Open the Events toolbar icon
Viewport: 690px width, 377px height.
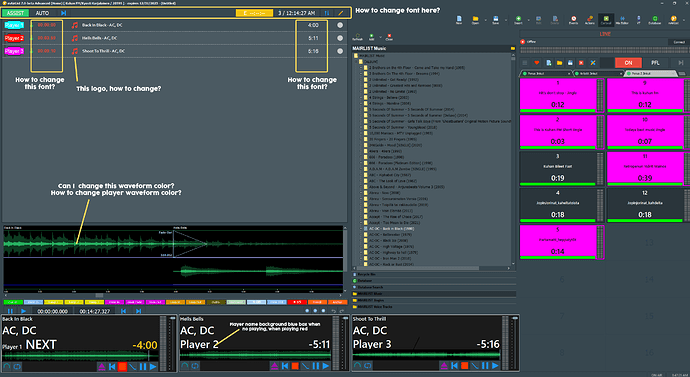[x=573, y=20]
